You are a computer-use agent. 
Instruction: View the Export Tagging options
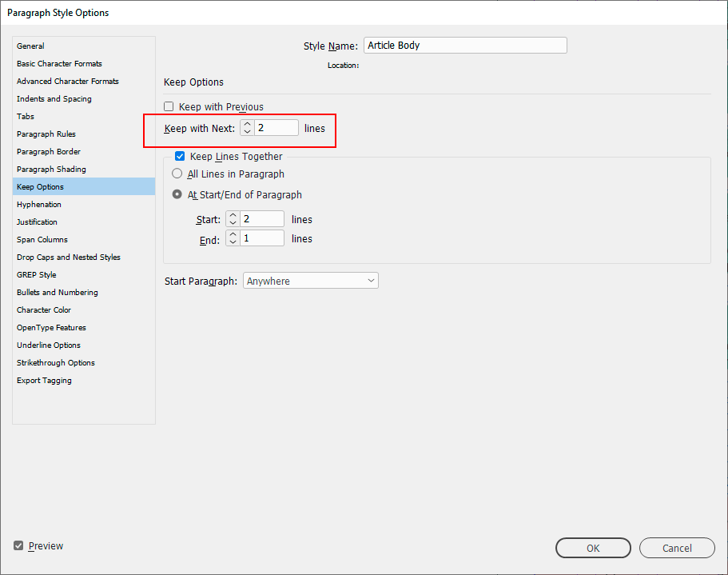pos(44,380)
